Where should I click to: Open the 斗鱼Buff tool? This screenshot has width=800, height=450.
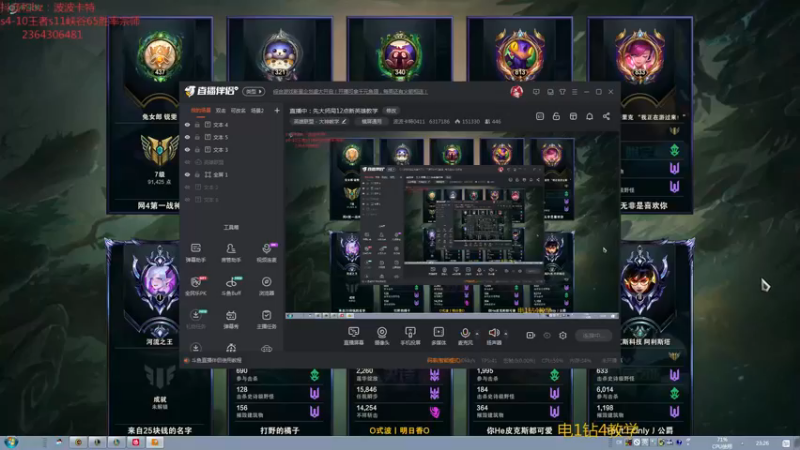click(231, 286)
